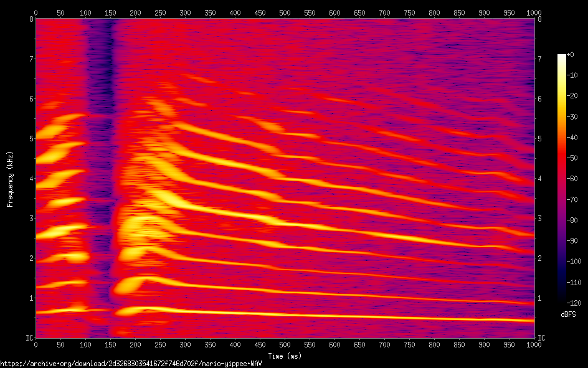The image size is (588, 368).
Task: Select the 150 ms tick on the top axis
Action: 110,12
